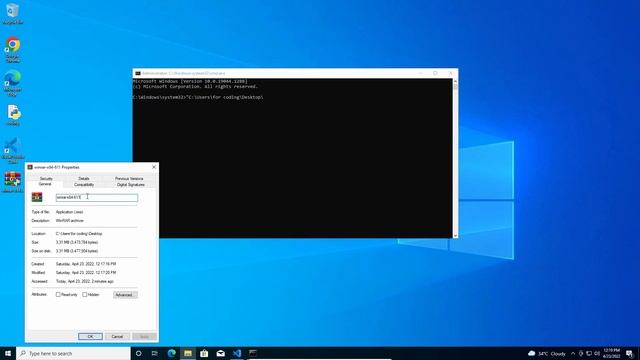Switch to the Security tab
The image size is (640, 360).
46,178
